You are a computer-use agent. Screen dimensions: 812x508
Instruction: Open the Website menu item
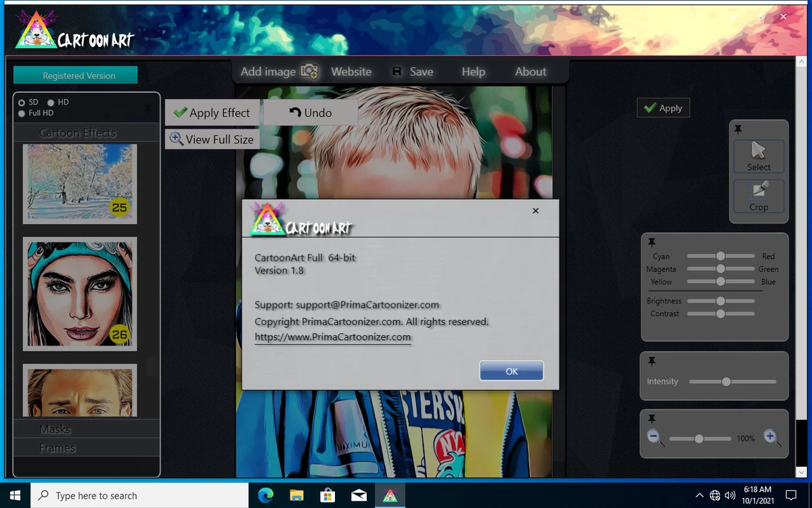click(351, 71)
